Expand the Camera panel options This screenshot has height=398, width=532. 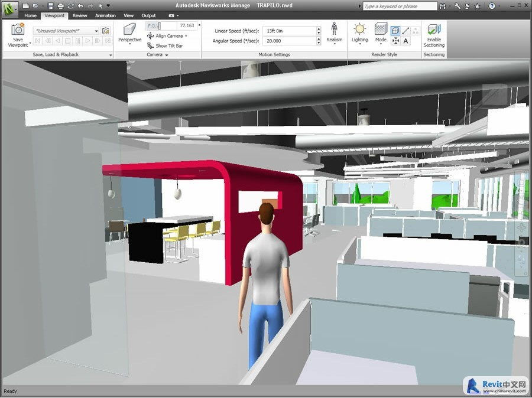pyautogui.click(x=167, y=55)
